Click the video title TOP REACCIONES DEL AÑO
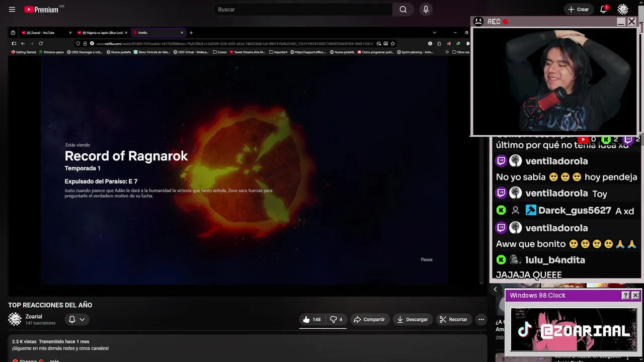 50,305
